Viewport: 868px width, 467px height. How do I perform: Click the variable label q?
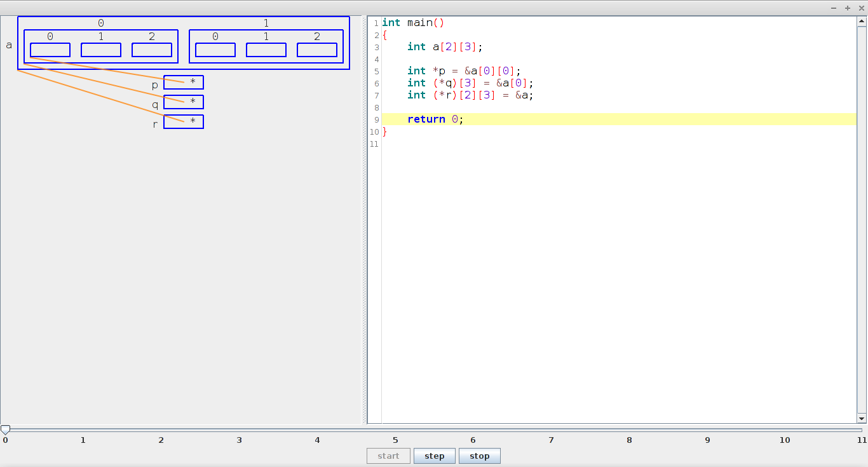pyautogui.click(x=155, y=105)
